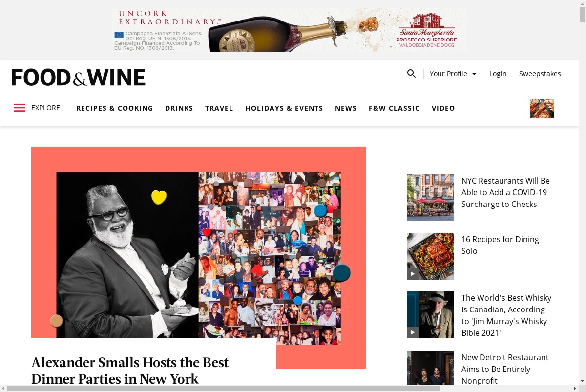Viewport: 586px width, 392px height.
Task: Open the Detroit restaurant thumbnail
Action: pos(430,368)
